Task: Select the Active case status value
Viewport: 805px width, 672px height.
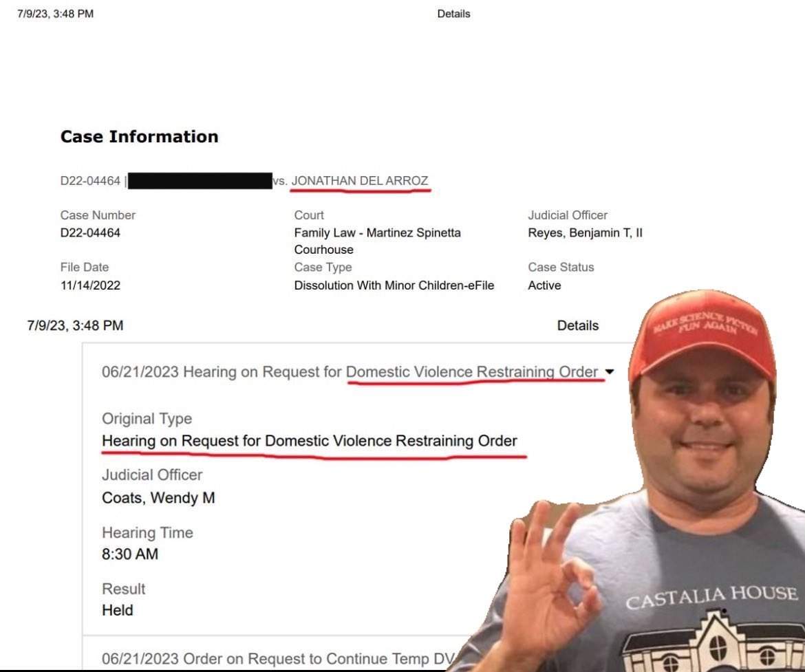Action: point(544,285)
